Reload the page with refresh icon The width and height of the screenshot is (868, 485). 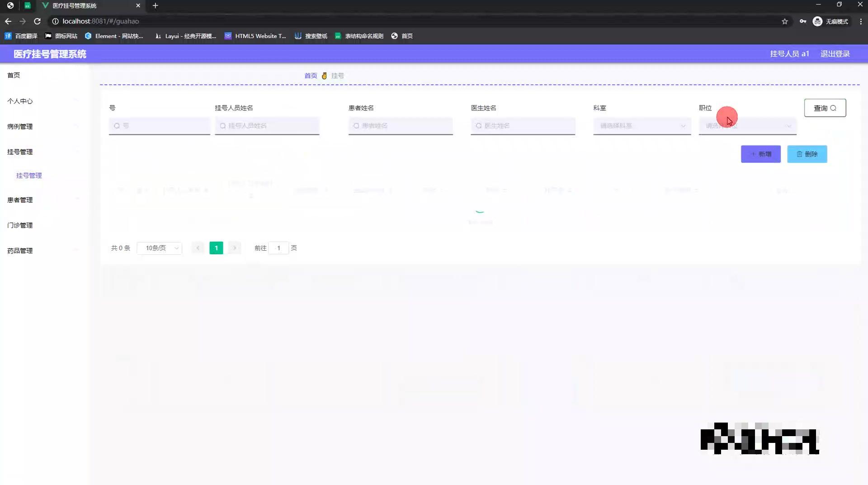[x=38, y=21]
